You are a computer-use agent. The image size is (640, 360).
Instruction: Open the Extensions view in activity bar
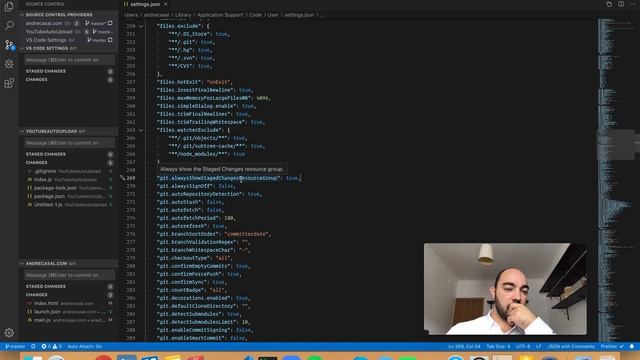click(x=9, y=83)
